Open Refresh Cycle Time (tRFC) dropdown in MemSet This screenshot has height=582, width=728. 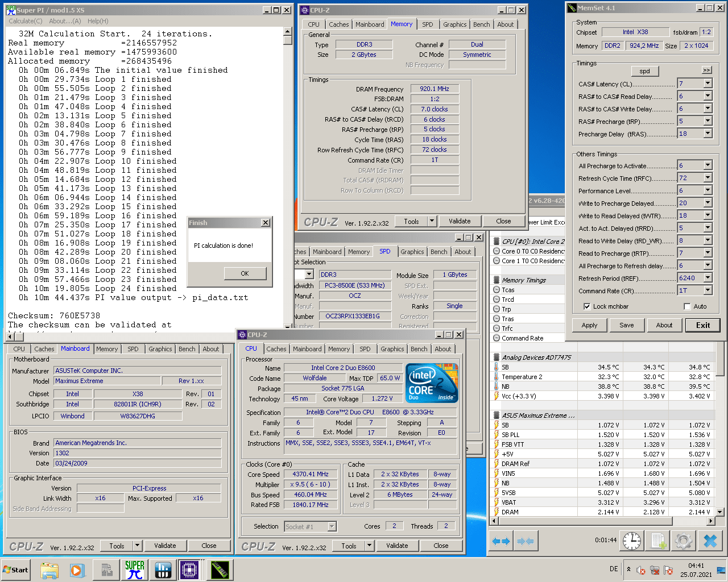(x=708, y=178)
